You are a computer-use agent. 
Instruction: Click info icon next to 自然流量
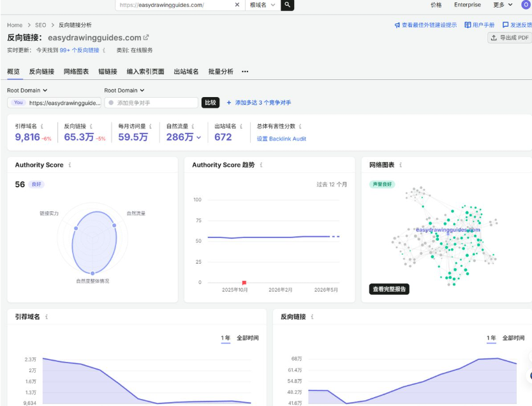[x=193, y=126]
